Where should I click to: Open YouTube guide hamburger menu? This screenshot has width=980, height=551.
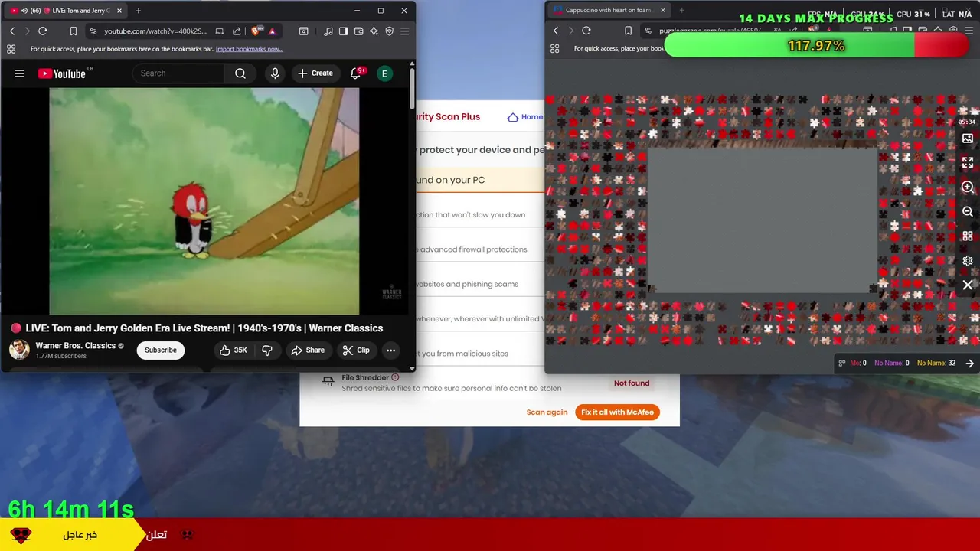19,73
